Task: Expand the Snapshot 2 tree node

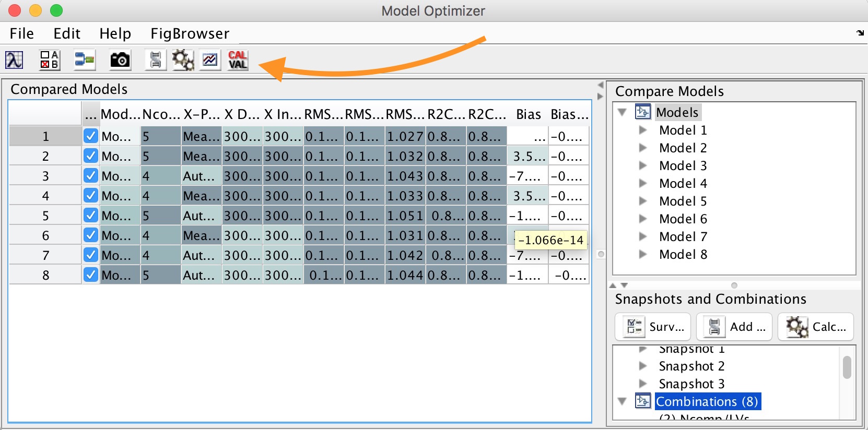Action: [643, 366]
